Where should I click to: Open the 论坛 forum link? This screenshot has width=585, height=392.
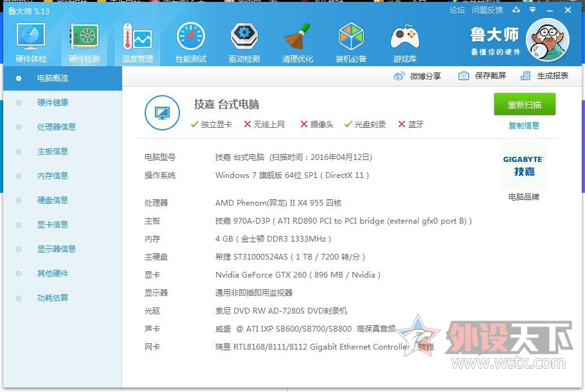(457, 10)
